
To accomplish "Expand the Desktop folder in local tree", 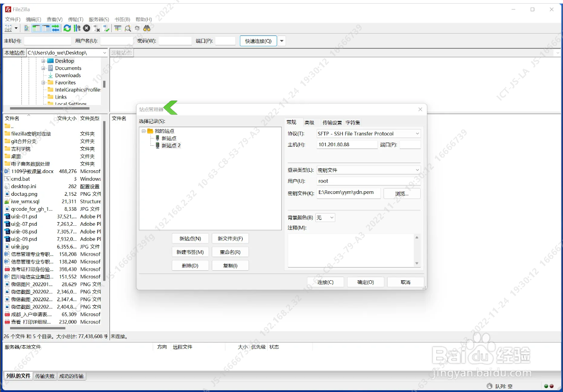I will tap(44, 61).
